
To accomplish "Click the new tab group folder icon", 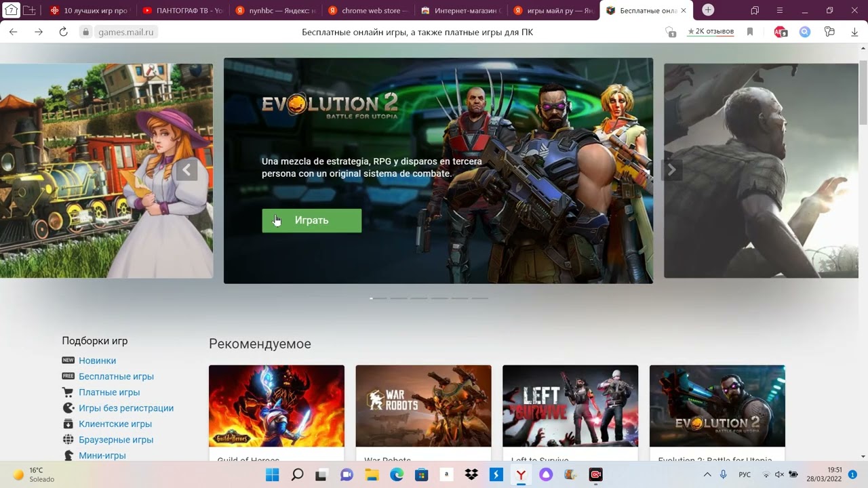I will pyautogui.click(x=29, y=10).
